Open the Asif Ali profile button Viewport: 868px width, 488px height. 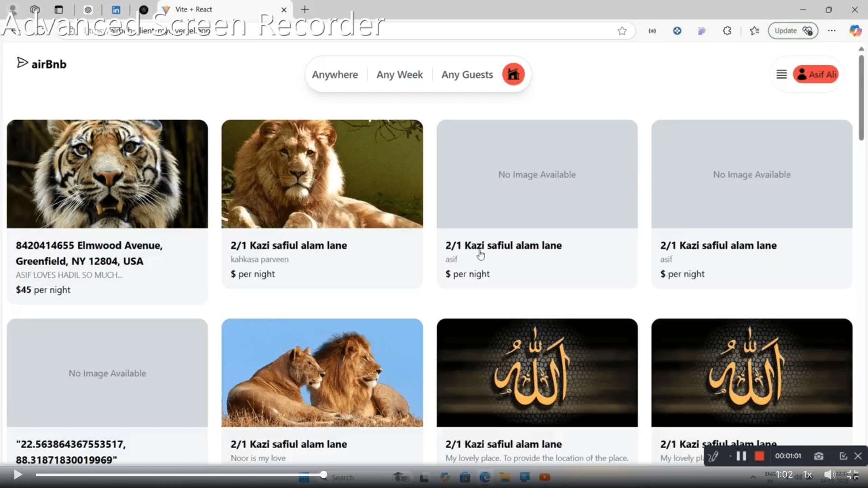[816, 74]
